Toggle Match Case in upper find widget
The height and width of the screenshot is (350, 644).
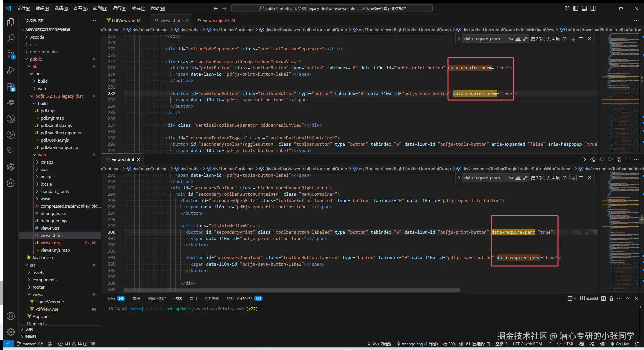(x=510, y=39)
